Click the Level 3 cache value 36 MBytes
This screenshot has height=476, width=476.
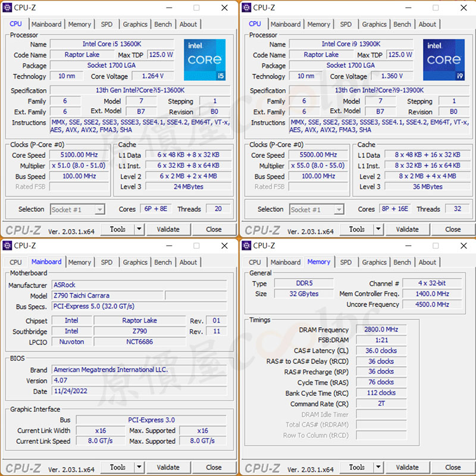point(427,187)
